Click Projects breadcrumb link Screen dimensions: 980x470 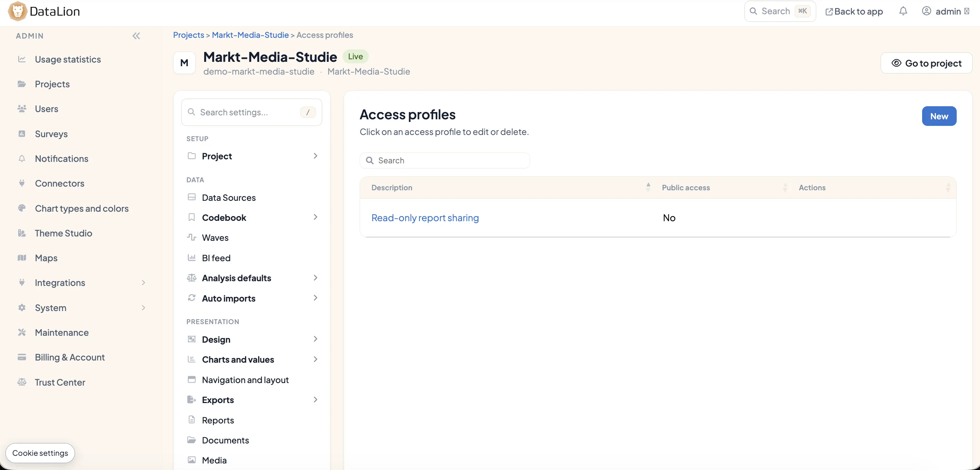189,35
